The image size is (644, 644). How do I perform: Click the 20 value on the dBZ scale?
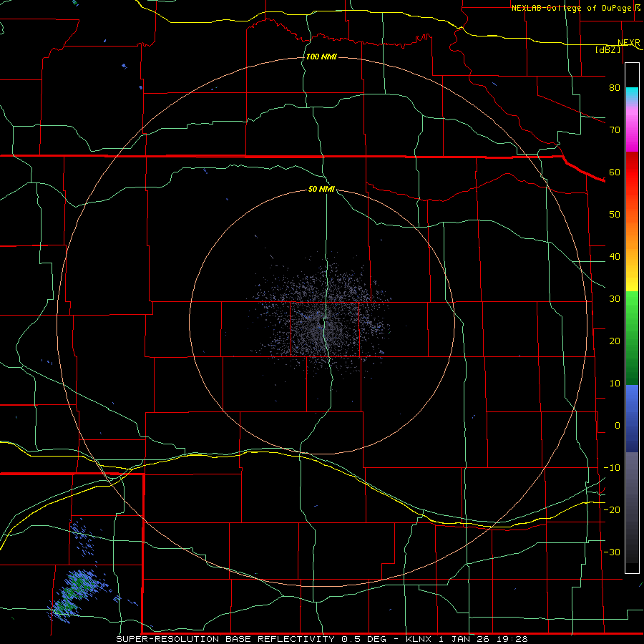pos(615,341)
